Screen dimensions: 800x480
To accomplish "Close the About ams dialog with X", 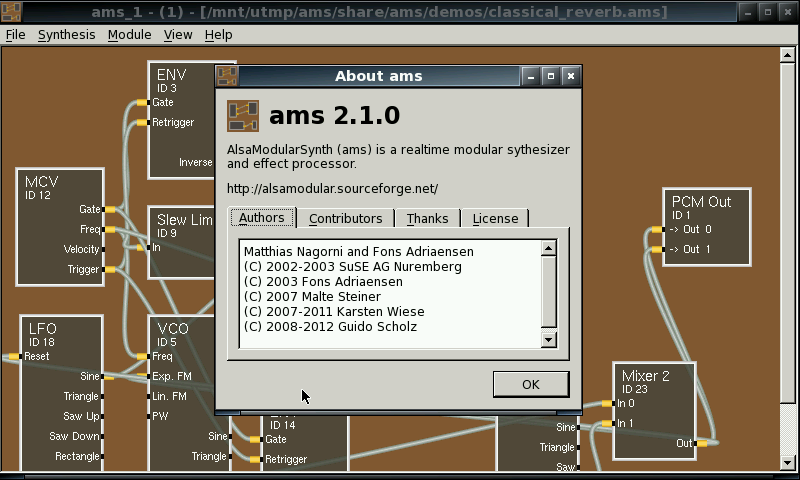I will click(571, 76).
